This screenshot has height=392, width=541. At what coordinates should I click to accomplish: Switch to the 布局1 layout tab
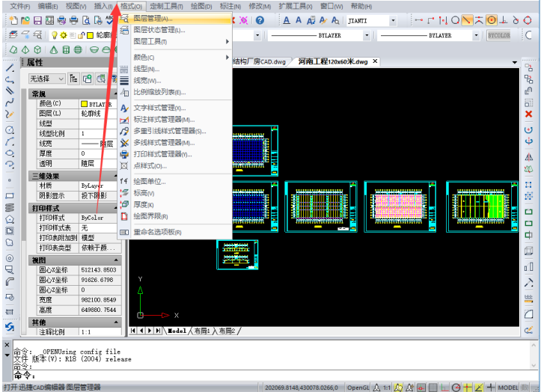click(x=201, y=330)
